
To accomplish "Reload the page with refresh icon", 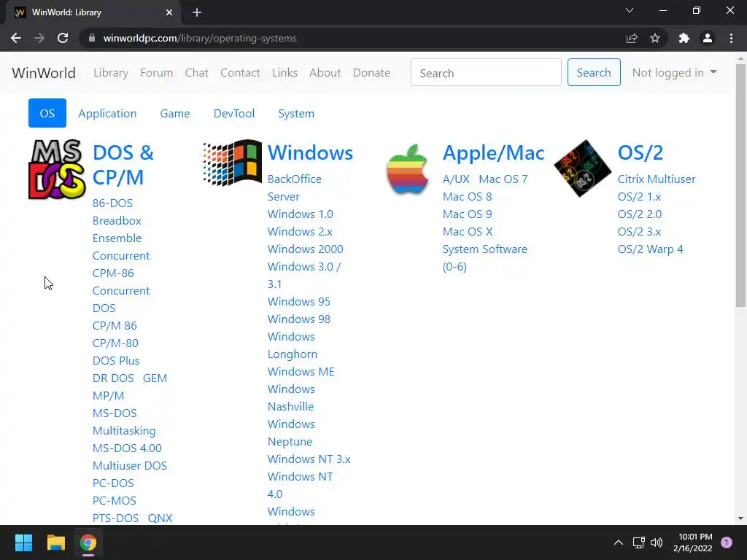I will [63, 38].
